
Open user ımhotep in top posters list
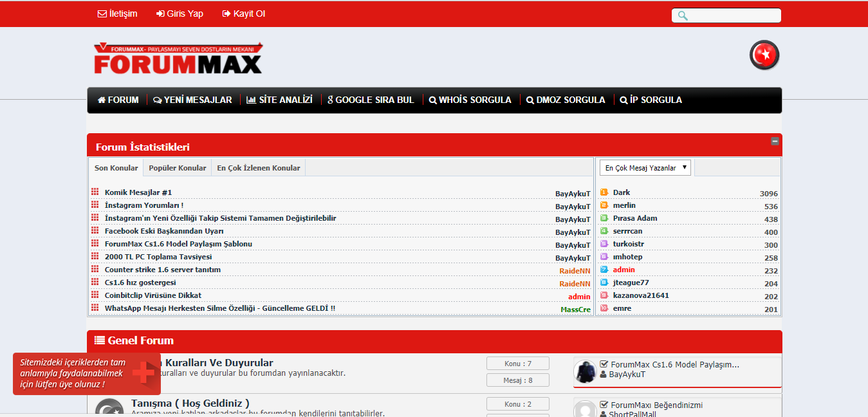pos(627,257)
